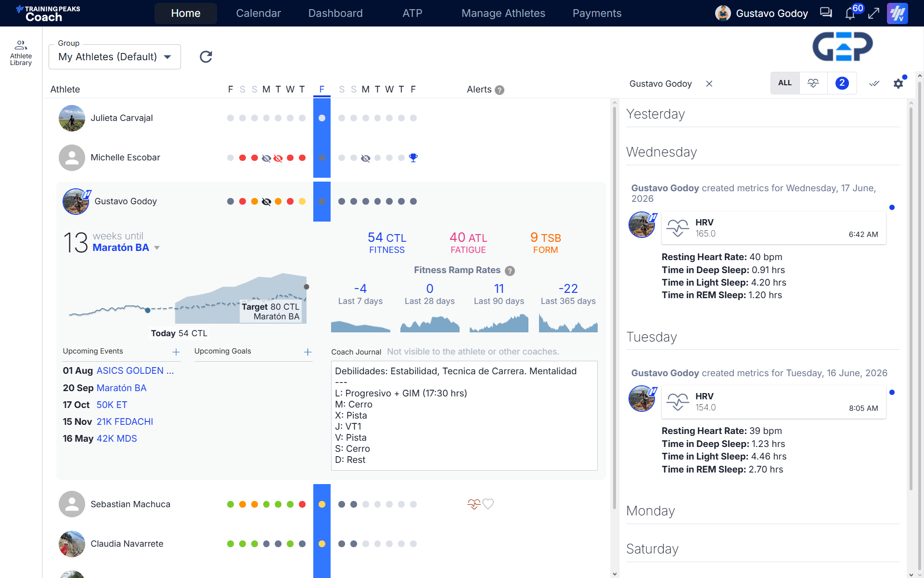Screen dimensions: 924x578
Task: Click Gustavo Godoy's hidden workout eye icon
Action: point(266,202)
